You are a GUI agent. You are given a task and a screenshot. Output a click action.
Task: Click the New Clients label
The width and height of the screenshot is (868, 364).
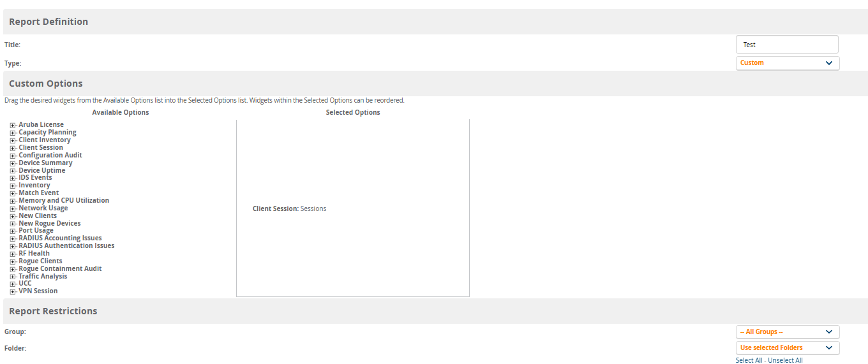pyautogui.click(x=38, y=215)
